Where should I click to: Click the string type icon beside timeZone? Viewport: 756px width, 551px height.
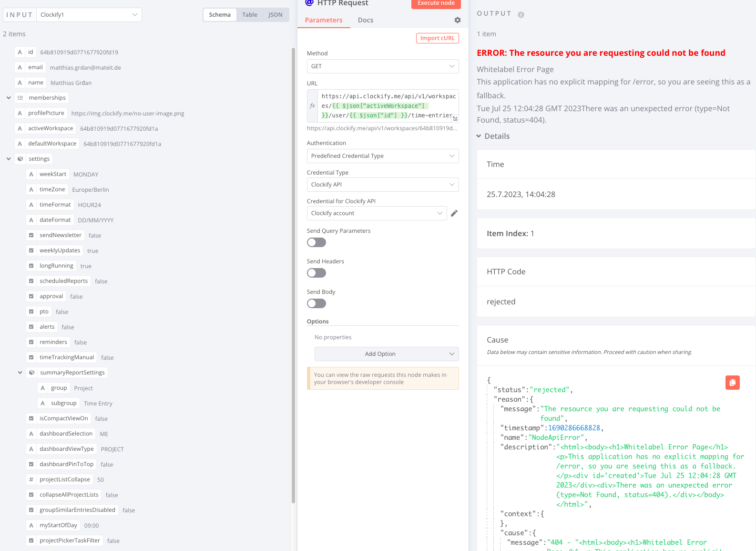(31, 189)
